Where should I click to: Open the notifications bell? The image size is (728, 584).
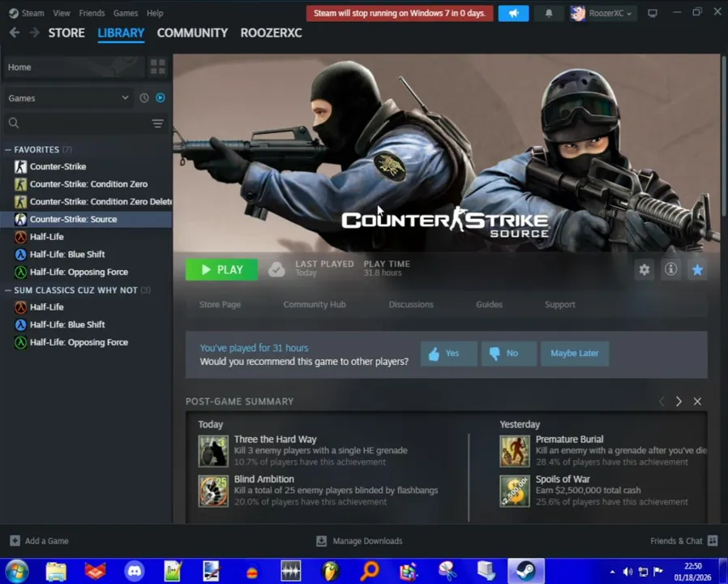(x=549, y=14)
